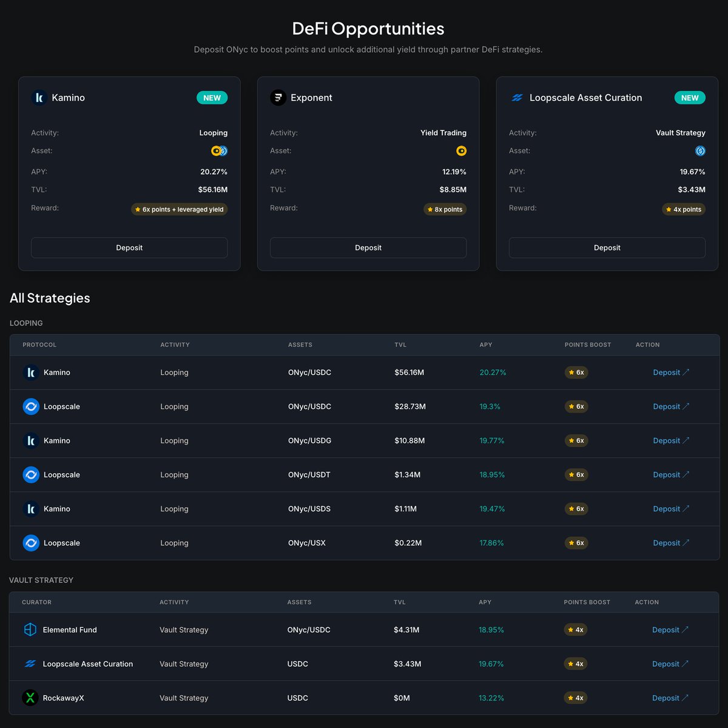Click the 17.86% APY value

pyautogui.click(x=491, y=543)
